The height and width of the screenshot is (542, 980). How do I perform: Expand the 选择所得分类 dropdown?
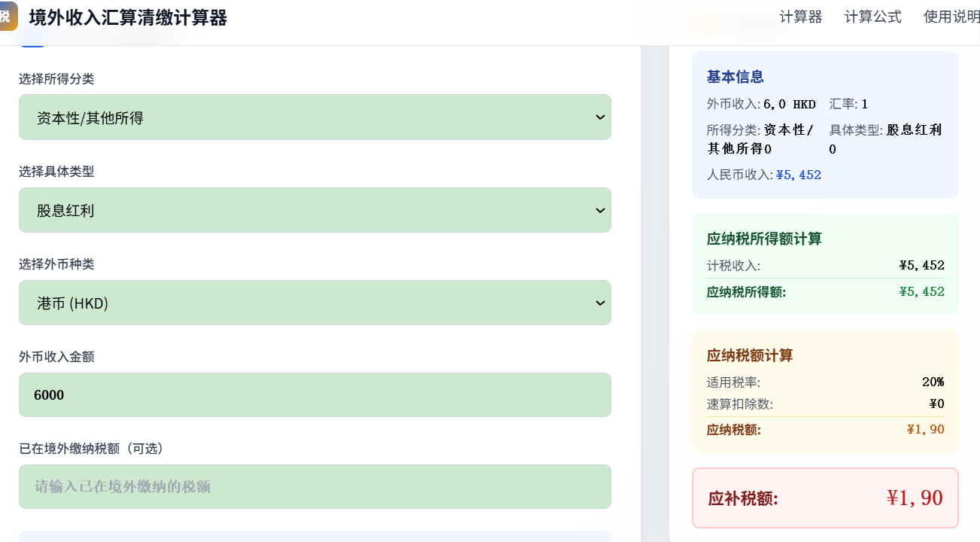314,117
